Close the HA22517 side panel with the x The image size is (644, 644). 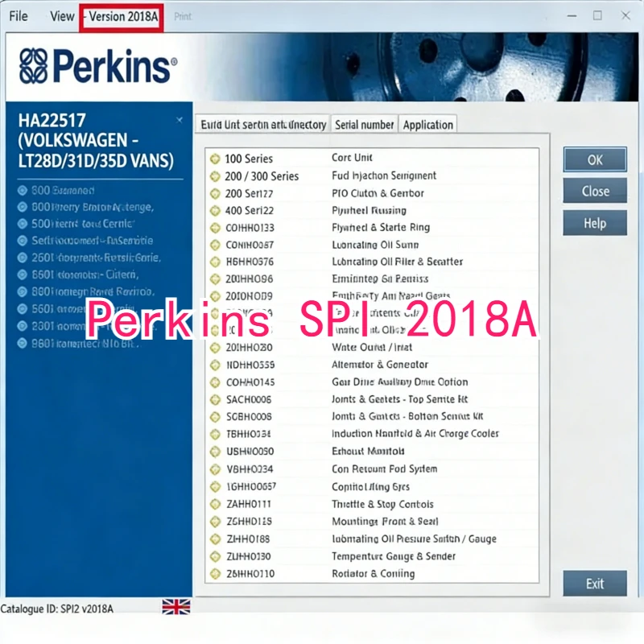pos(180,120)
